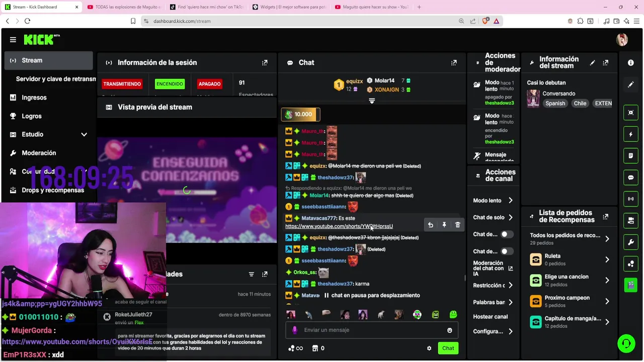Click the browser address bar URL
Viewport: 644px width, 362px height.
[x=182, y=21]
